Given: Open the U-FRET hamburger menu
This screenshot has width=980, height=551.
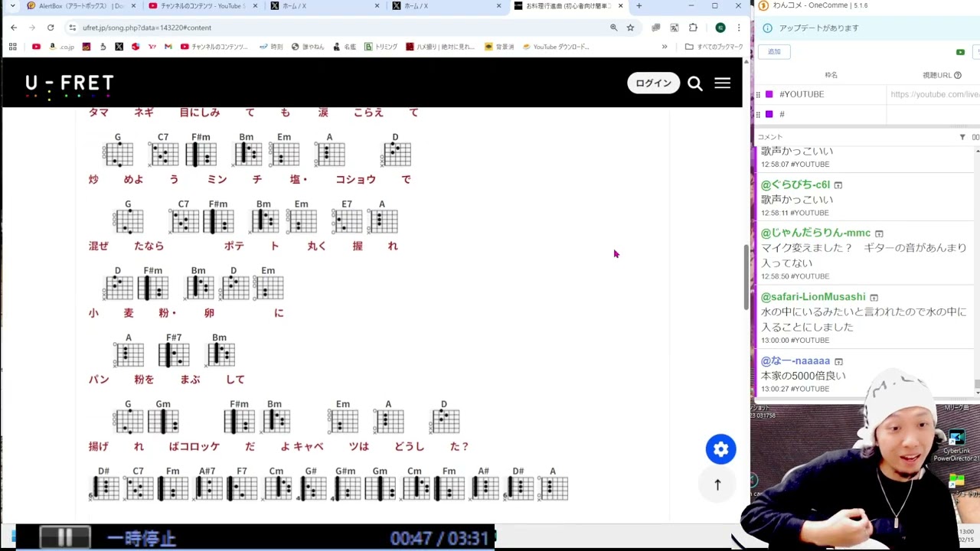Looking at the screenshot, I should 722,83.
